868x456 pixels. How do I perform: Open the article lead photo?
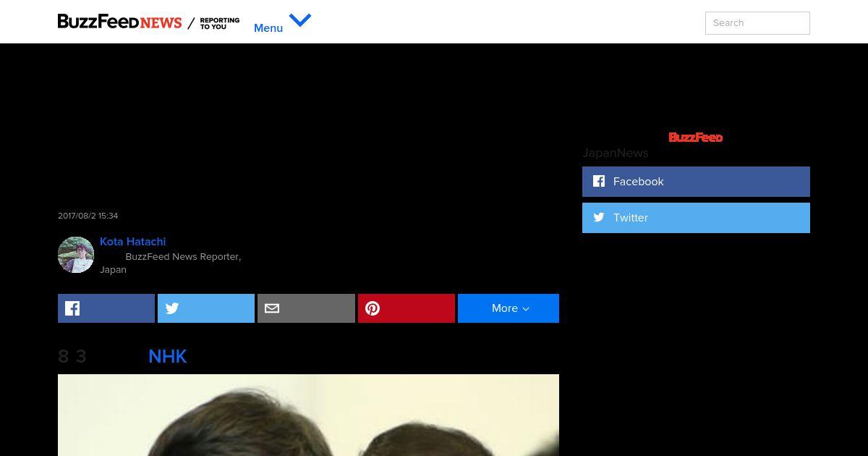308,415
